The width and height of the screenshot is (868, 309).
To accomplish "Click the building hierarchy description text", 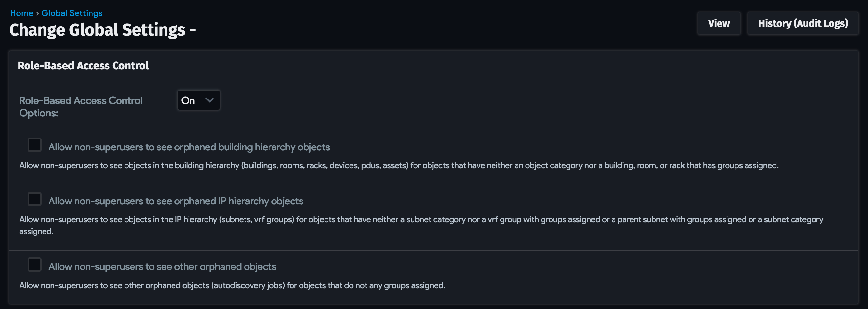I will click(x=398, y=166).
